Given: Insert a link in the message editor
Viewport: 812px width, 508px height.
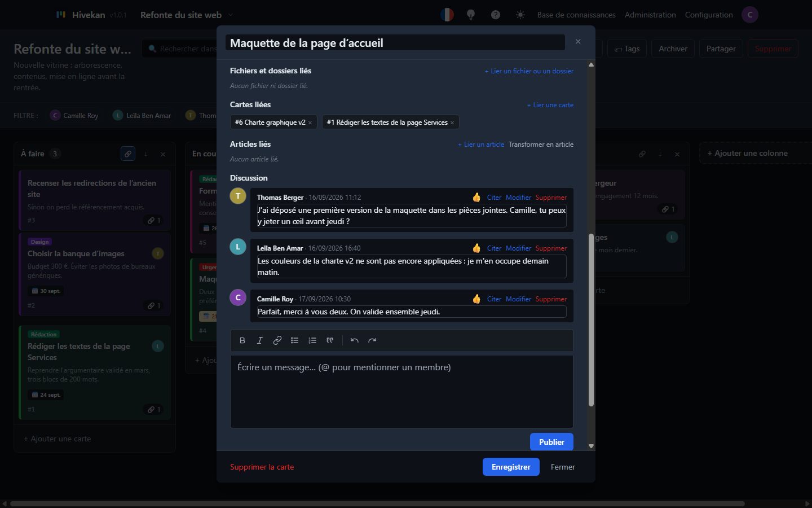Looking at the screenshot, I should click(x=277, y=340).
